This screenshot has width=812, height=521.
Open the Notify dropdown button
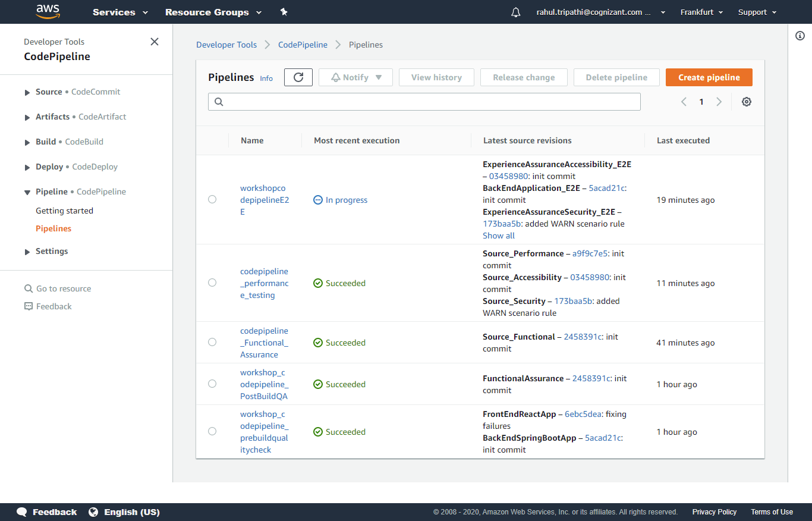coord(355,77)
